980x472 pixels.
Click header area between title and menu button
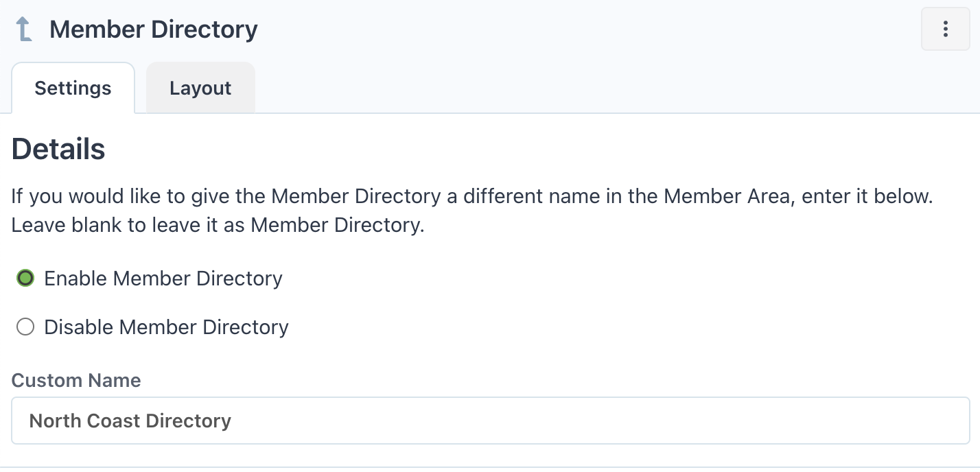click(x=583, y=29)
